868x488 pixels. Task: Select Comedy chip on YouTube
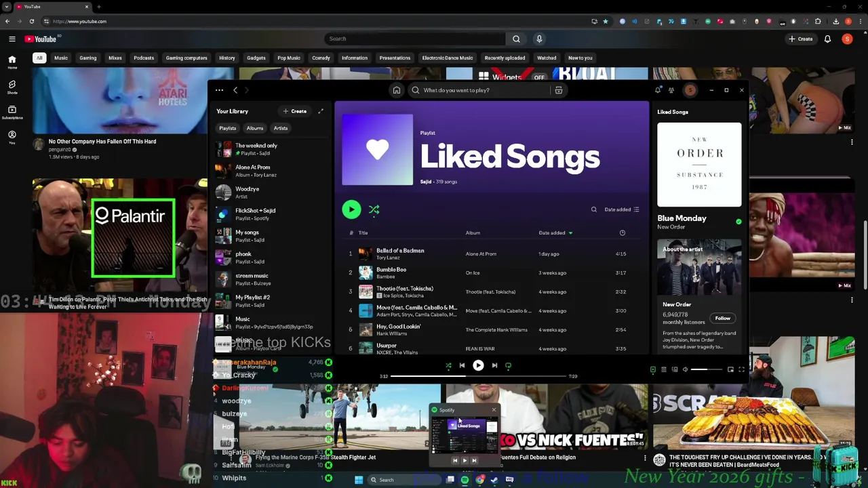[x=321, y=58]
